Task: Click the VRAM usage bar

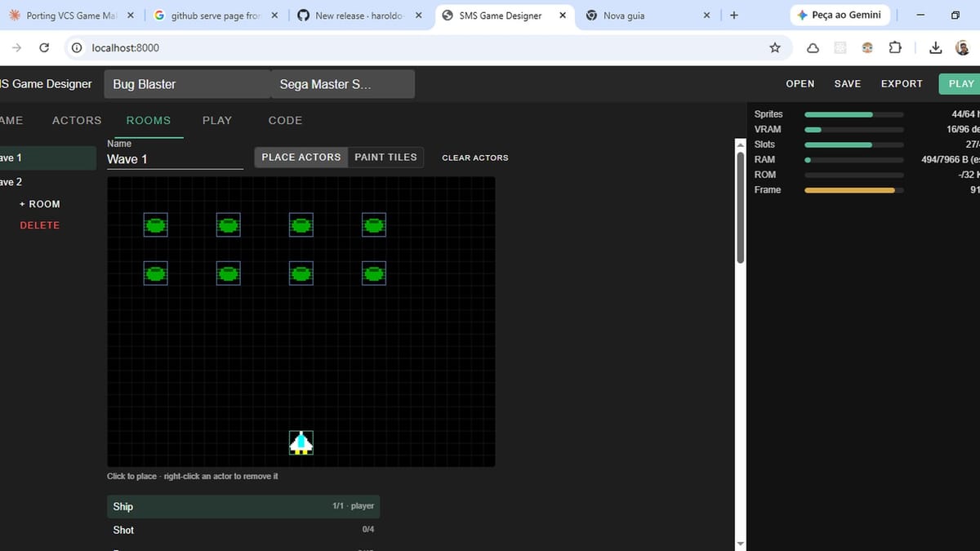Action: [x=854, y=129]
